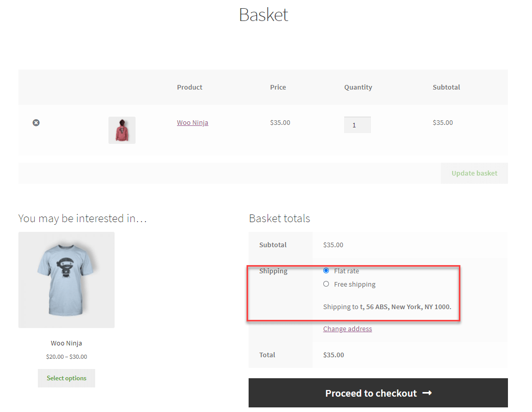Click the Product column header
Viewport: 532px width, 412px height.
coord(189,87)
